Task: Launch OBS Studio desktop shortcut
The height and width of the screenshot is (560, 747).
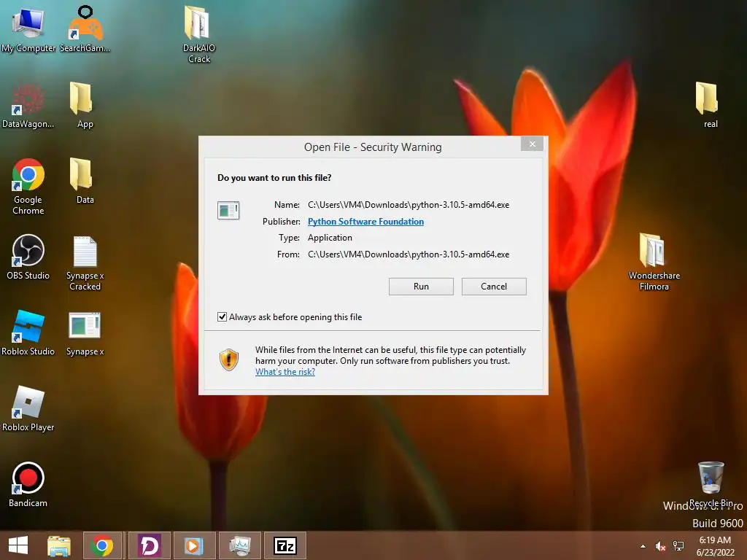Action: coord(28,256)
